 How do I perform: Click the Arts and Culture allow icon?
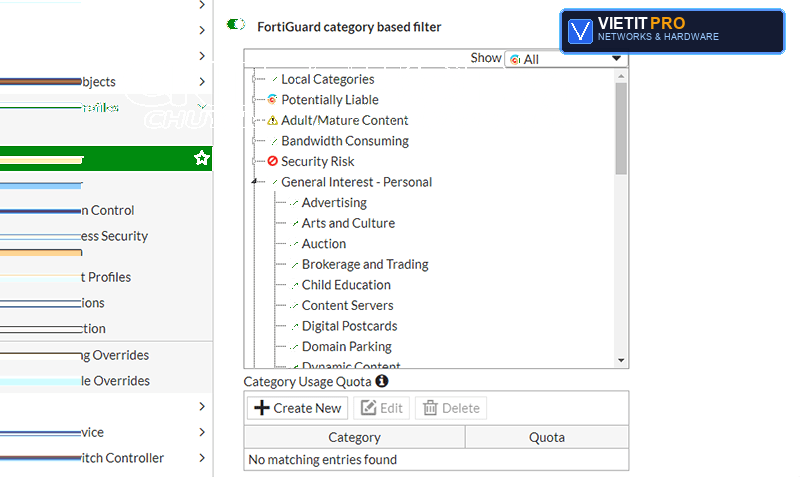(x=295, y=223)
